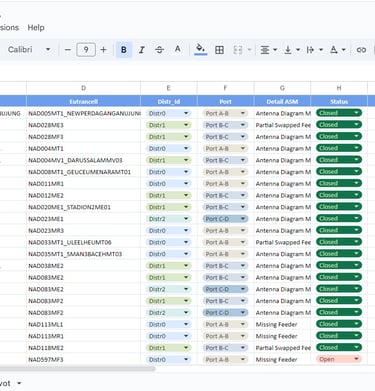Click the Port header cell
This screenshot has height=391, width=375.
(225, 101)
